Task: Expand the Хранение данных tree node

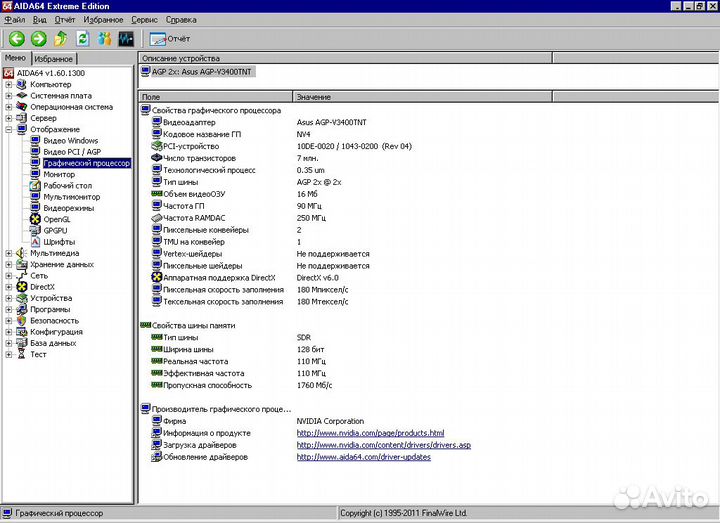Action: click(x=9, y=264)
